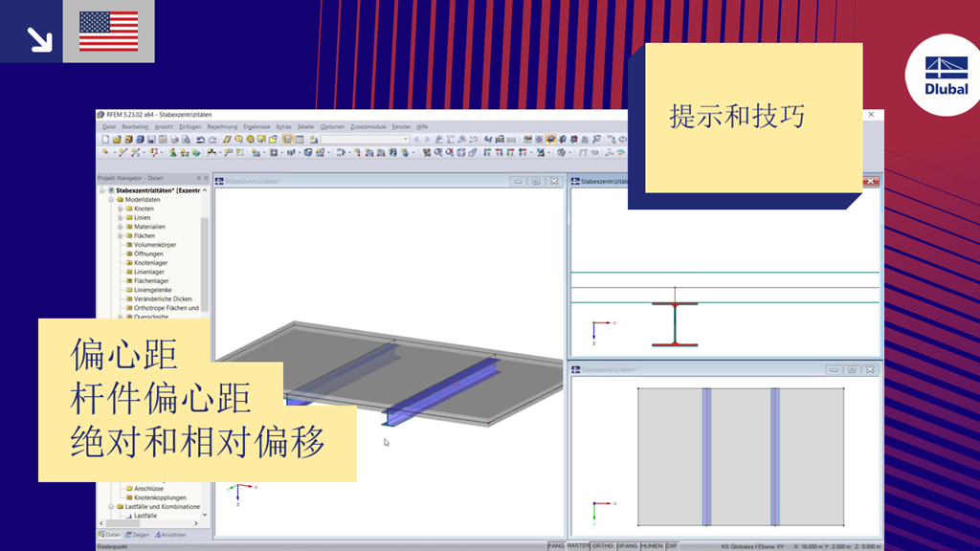This screenshot has width=980, height=551.
Task: Select Volumenkörper in the navigator tree
Action: 155,245
